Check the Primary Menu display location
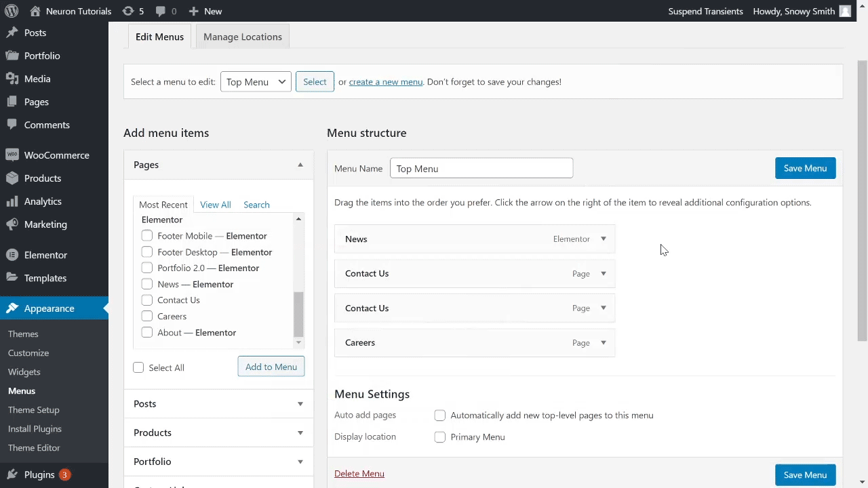868x488 pixels. click(x=440, y=437)
